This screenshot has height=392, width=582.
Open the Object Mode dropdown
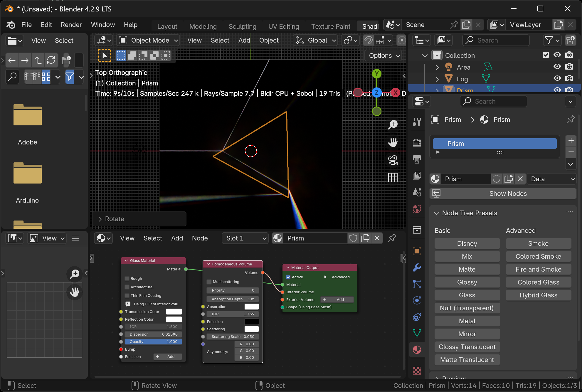149,40
